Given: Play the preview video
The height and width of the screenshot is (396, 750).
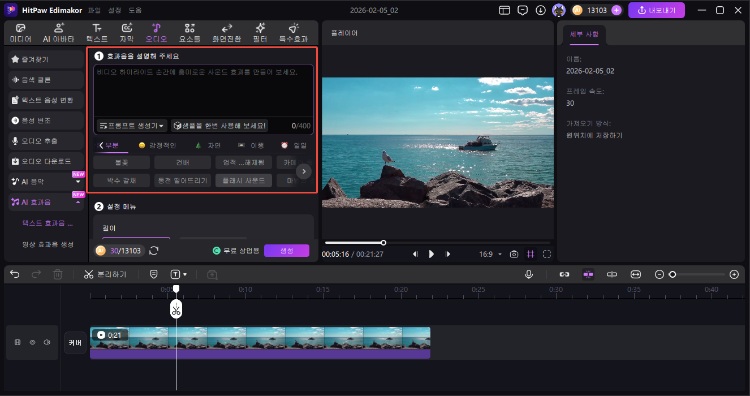Looking at the screenshot, I should [x=431, y=254].
